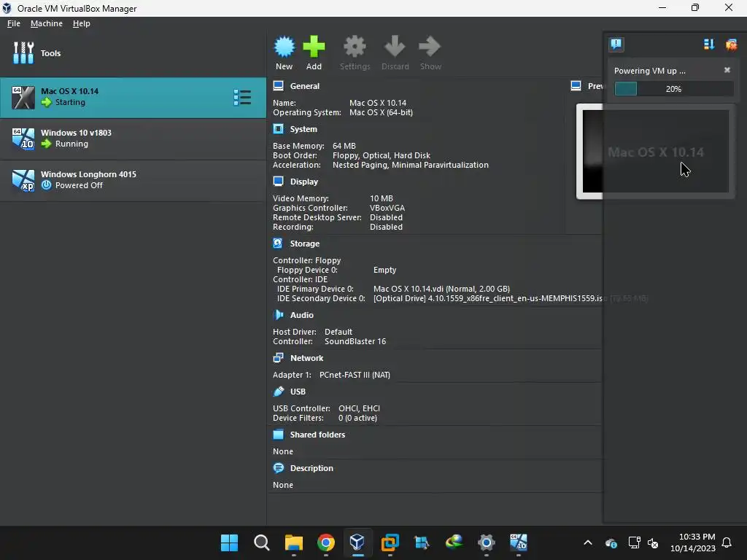The width and height of the screenshot is (747, 560).
Task: Click the System chip icon
Action: coord(278,128)
